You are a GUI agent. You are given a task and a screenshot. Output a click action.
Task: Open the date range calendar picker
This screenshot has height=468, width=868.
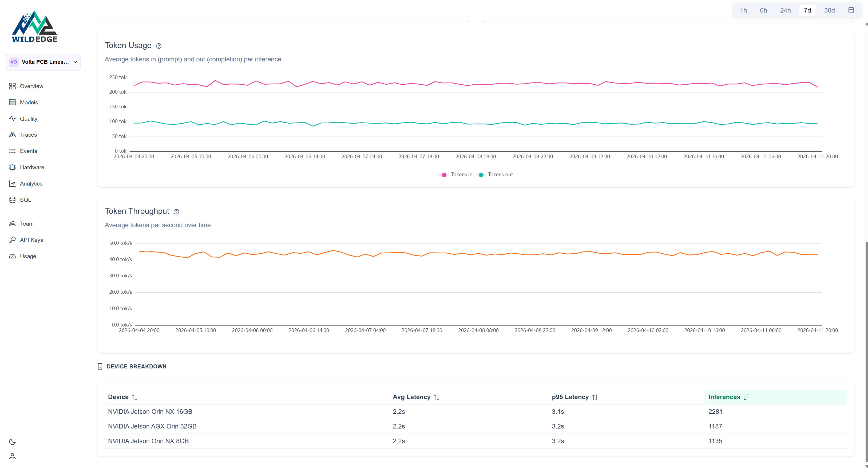click(x=851, y=10)
